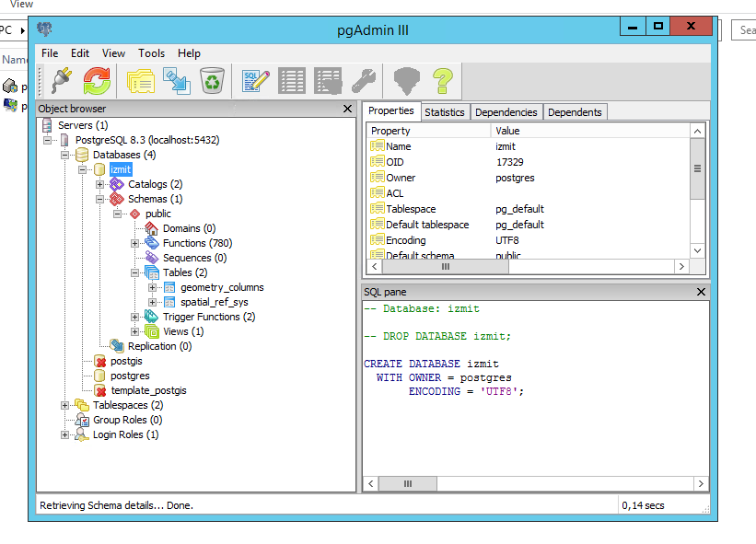Collapse the izmit database node
The width and height of the screenshot is (756, 544).
[83, 169]
